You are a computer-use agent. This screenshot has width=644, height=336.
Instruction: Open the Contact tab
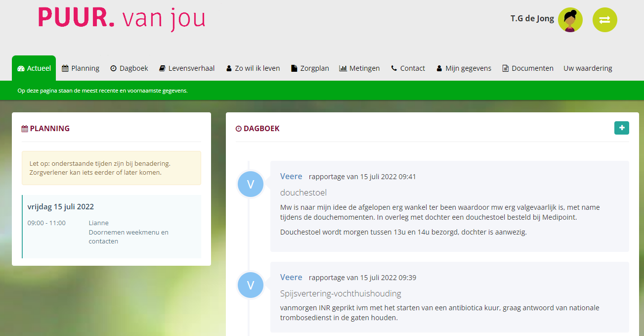408,68
